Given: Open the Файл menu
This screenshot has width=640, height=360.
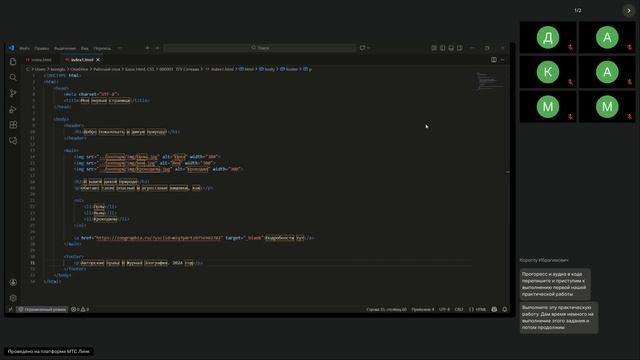Looking at the screenshot, I should (x=24, y=48).
